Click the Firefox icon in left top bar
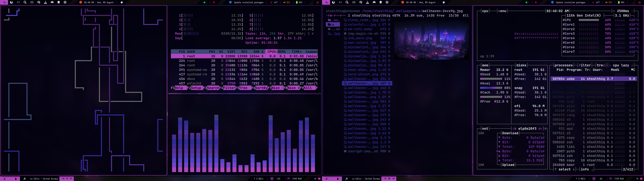 point(12,2)
